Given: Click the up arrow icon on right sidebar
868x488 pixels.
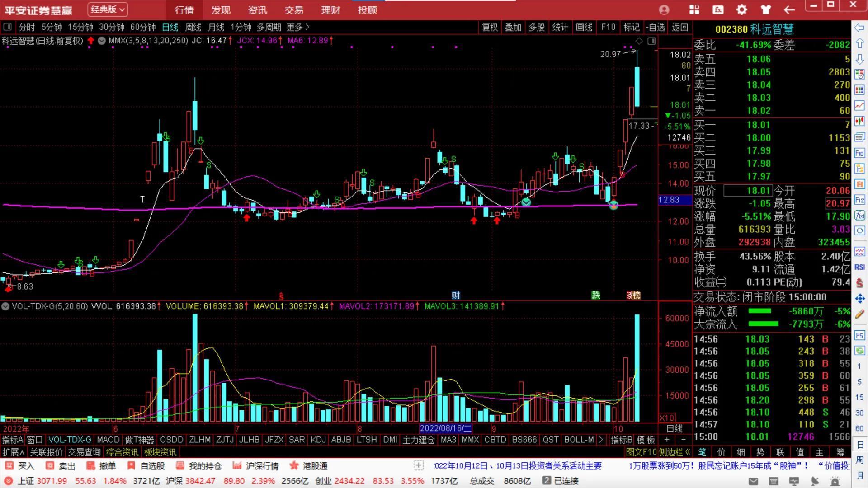Looking at the screenshot, I should click(859, 43).
